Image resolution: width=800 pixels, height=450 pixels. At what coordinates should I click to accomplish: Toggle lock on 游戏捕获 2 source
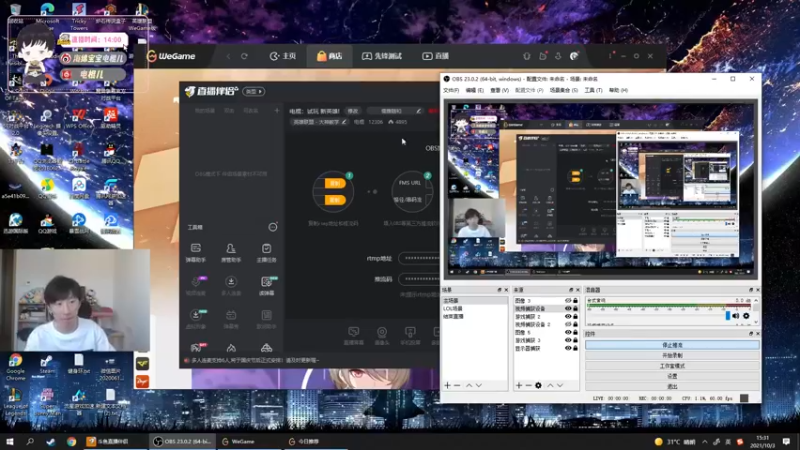point(576,317)
